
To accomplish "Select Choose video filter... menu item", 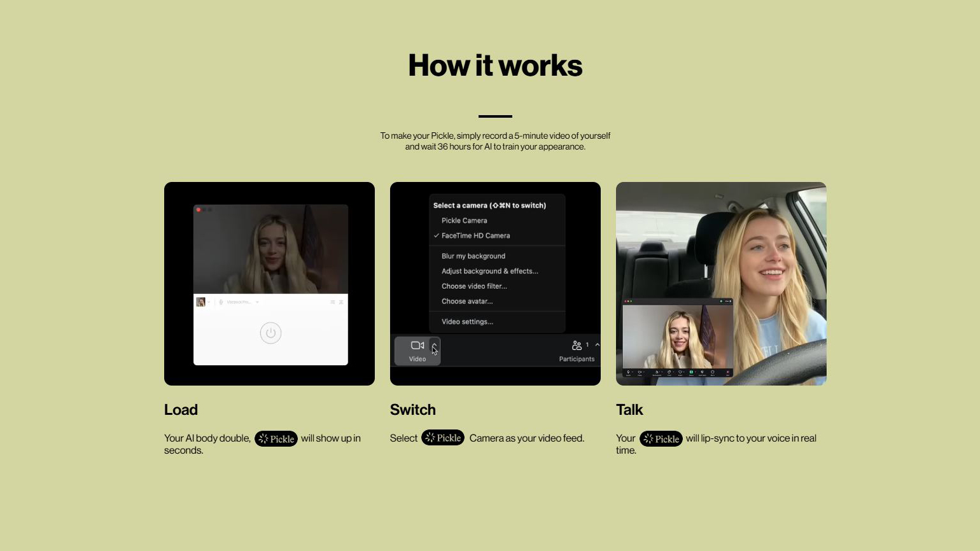I will point(474,286).
